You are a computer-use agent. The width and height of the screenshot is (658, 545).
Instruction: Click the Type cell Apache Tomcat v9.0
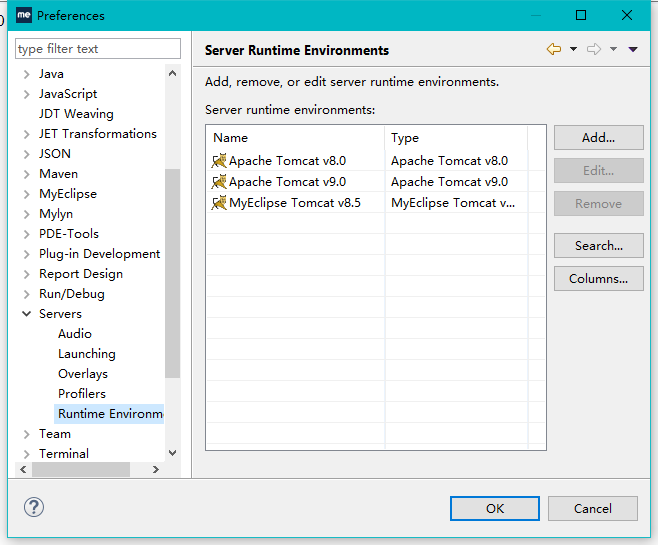[449, 182]
